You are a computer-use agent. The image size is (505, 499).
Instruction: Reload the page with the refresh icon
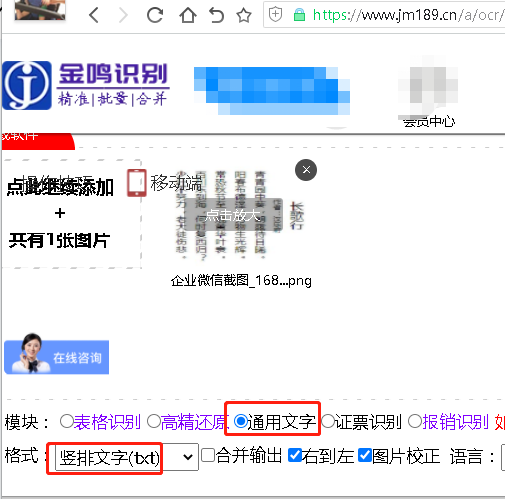[x=155, y=15]
